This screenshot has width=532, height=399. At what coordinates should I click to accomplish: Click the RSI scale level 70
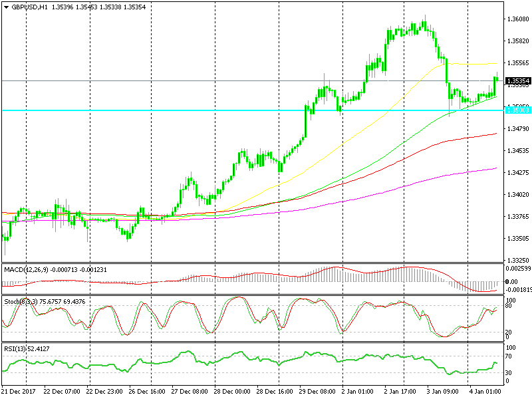(509, 356)
